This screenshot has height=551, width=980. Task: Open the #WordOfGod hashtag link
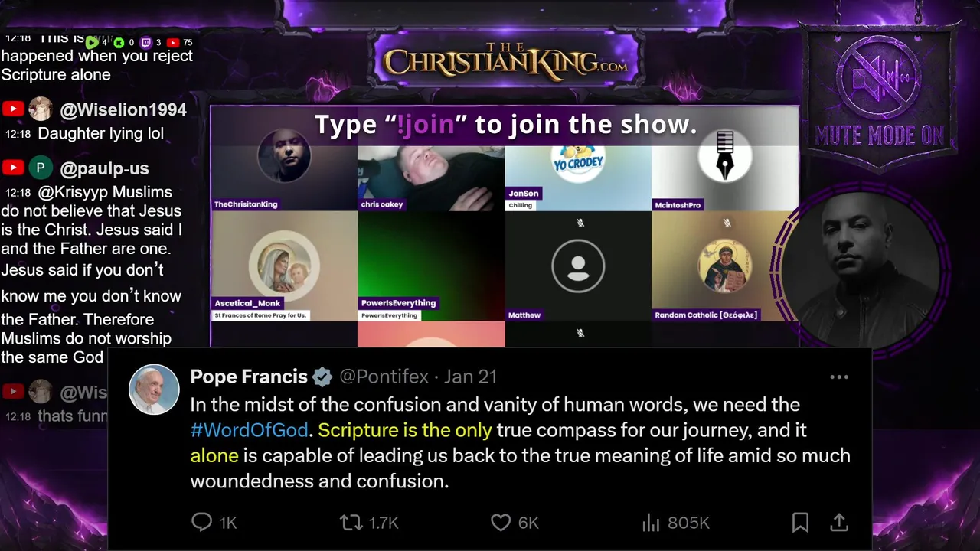tap(250, 430)
